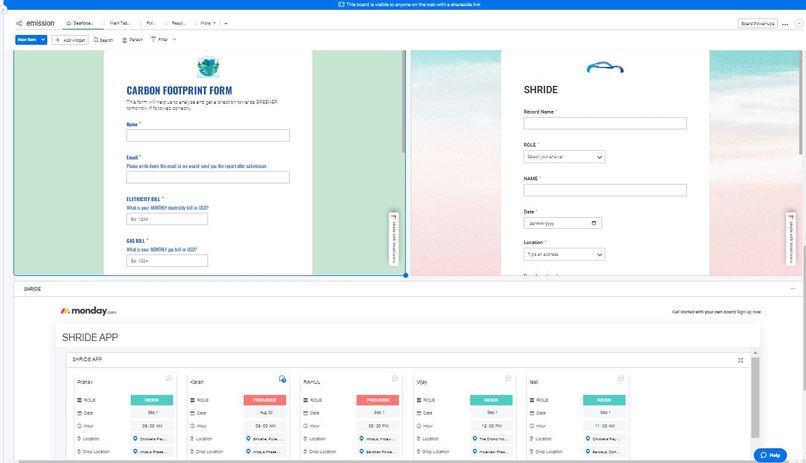Open board Search
The width and height of the screenshot is (806, 463).
click(x=103, y=40)
